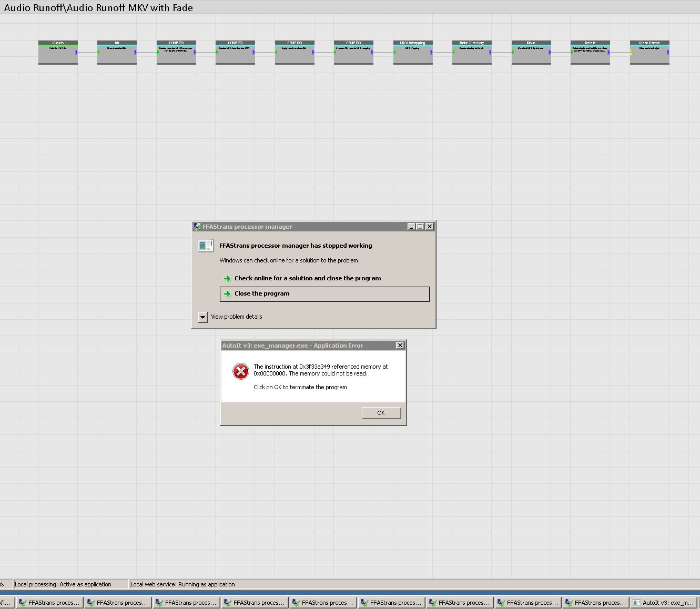Open AutoIt v3 exe_m taskbar item
This screenshot has height=609, width=700.
[664, 603]
